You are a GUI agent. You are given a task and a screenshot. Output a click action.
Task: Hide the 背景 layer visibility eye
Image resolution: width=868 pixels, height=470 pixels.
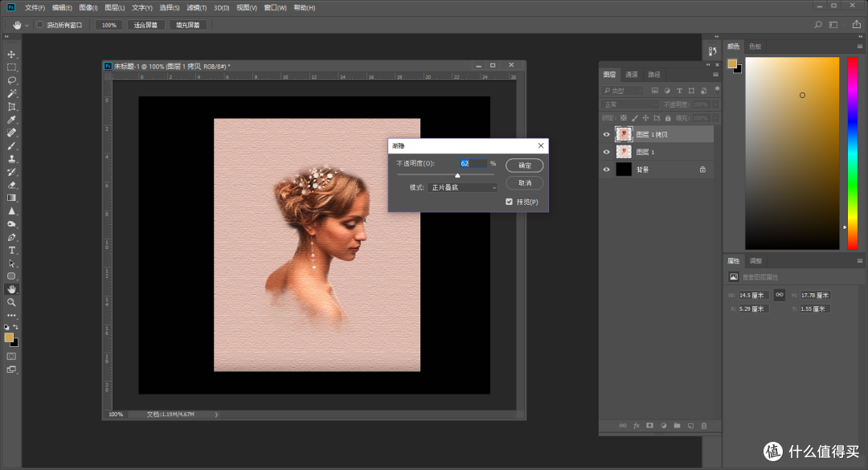tap(606, 169)
